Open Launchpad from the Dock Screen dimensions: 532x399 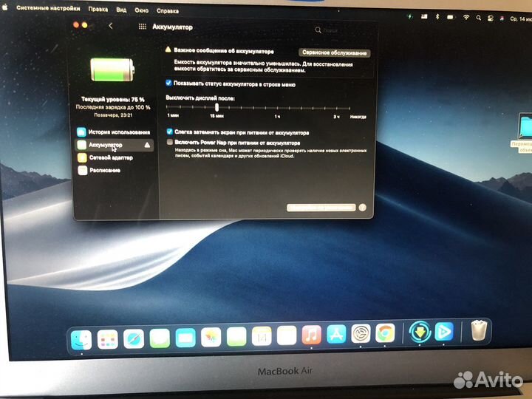click(108, 339)
